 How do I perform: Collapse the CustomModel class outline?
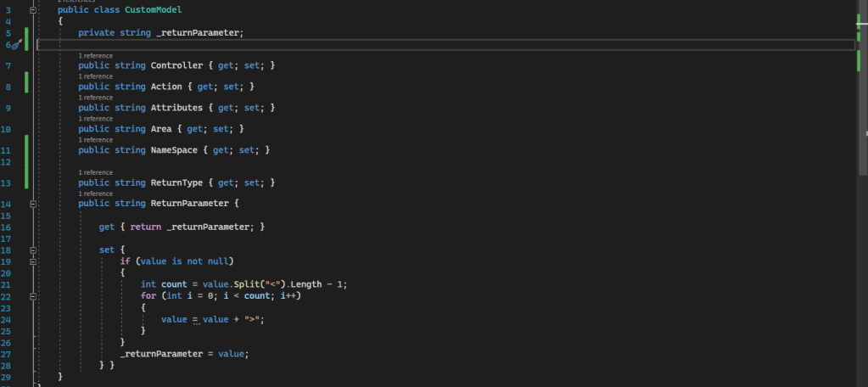pyautogui.click(x=32, y=10)
